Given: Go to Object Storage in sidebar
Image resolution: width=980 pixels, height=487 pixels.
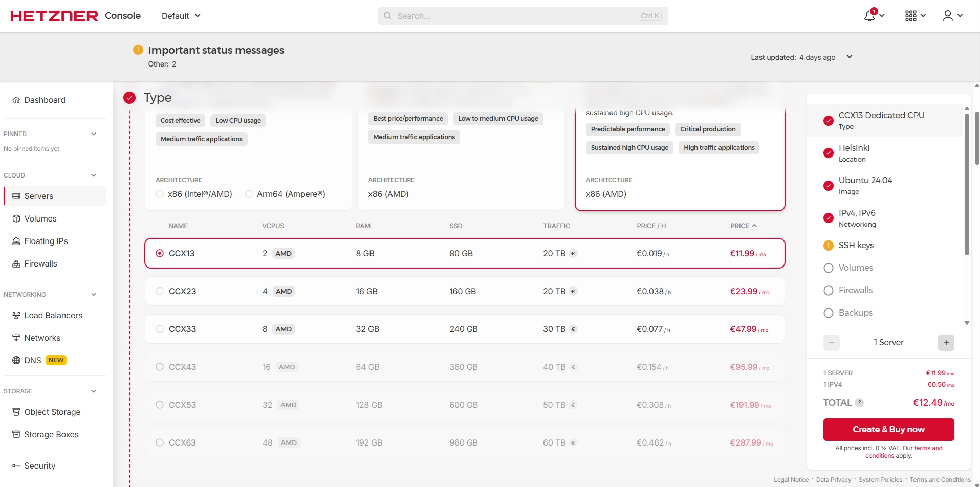Looking at the screenshot, I should 52,412.
